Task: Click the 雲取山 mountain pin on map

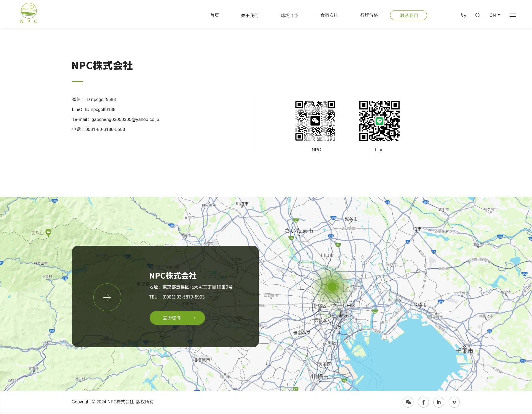Action: 48,233
